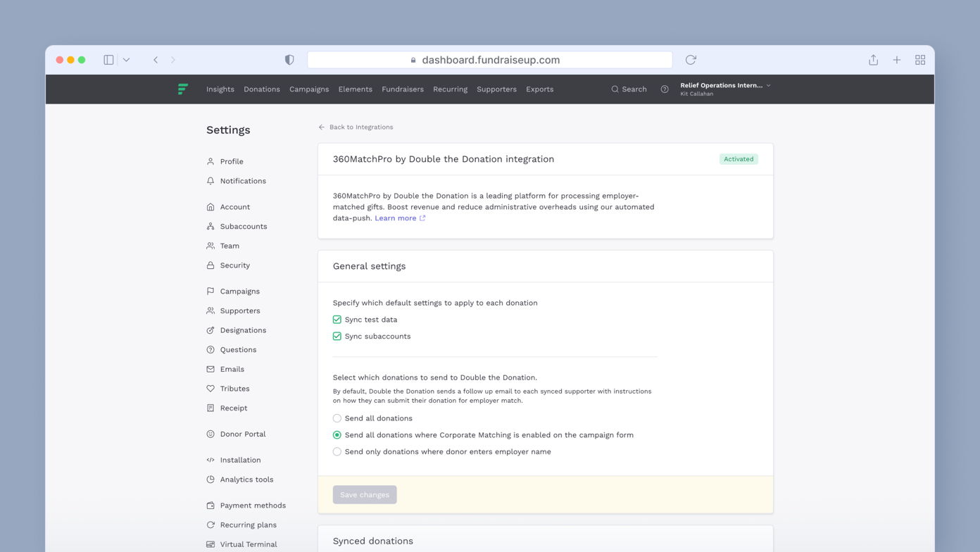The image size is (980, 552).
Task: Click the Security padlock icon
Action: coord(210,265)
